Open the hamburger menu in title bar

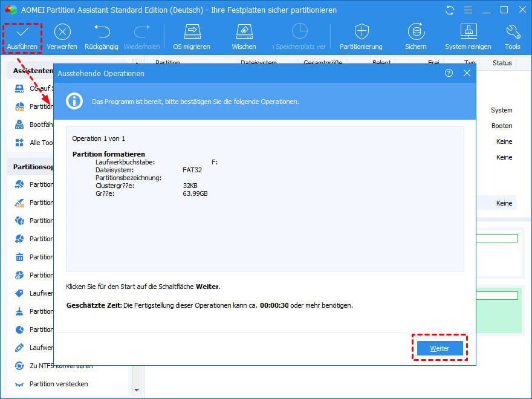click(x=468, y=10)
